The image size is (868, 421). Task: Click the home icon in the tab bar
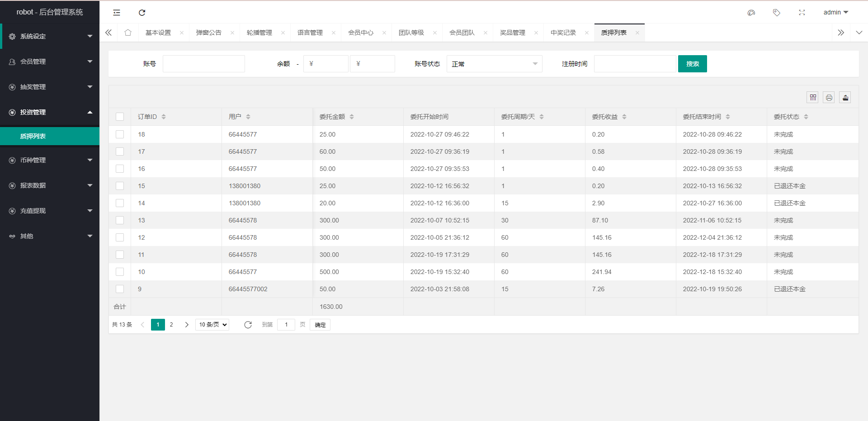click(127, 32)
